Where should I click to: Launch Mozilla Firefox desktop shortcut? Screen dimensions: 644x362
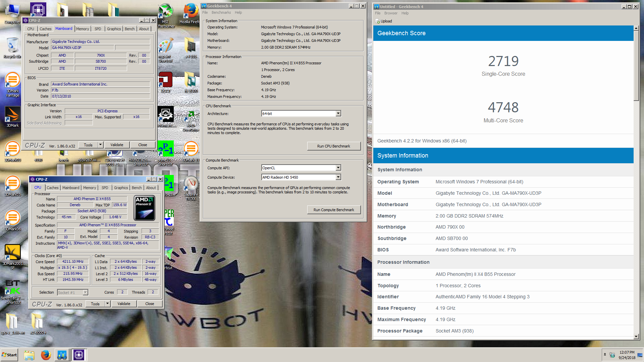pyautogui.click(x=191, y=14)
